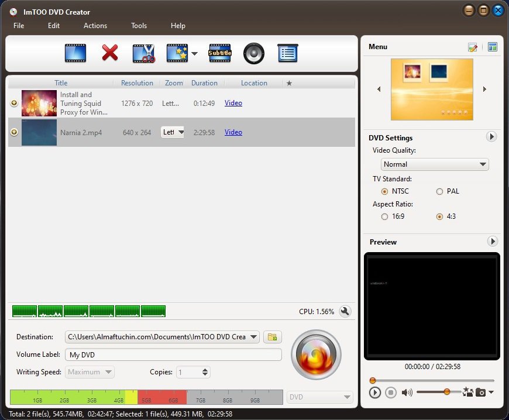Open the Tools menu

(139, 26)
